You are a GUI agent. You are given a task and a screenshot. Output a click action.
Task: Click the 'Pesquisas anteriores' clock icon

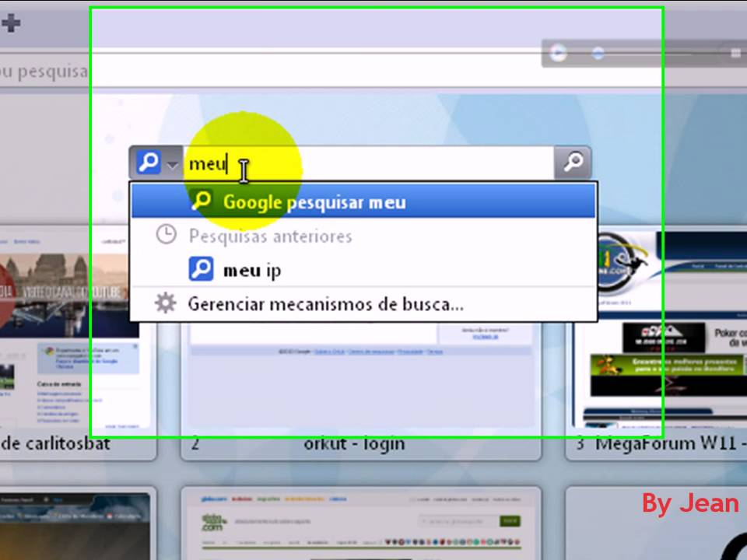(x=167, y=235)
